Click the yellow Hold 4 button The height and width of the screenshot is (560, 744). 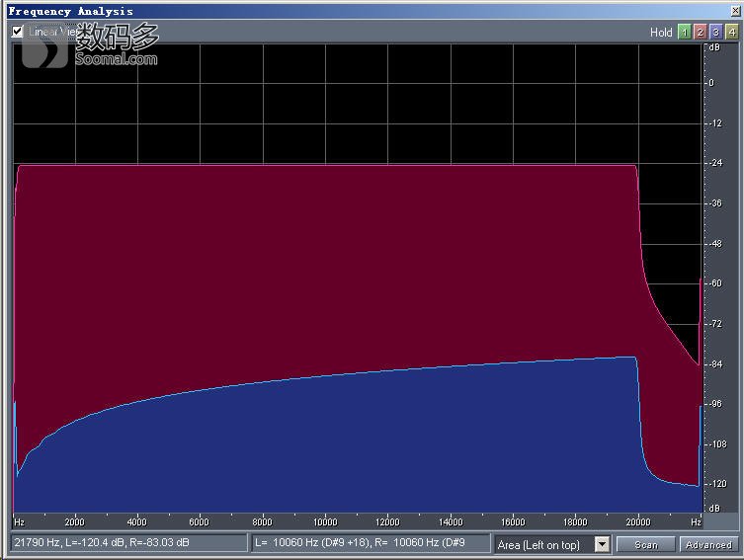(732, 32)
